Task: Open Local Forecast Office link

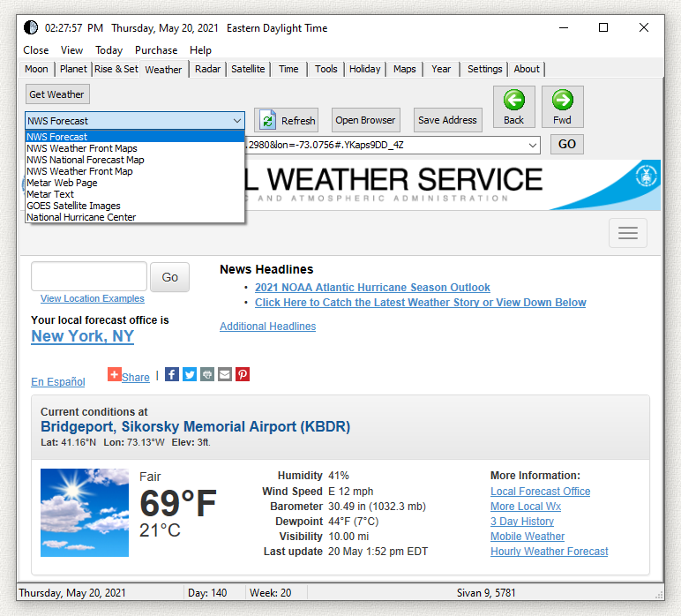Action: click(x=540, y=492)
